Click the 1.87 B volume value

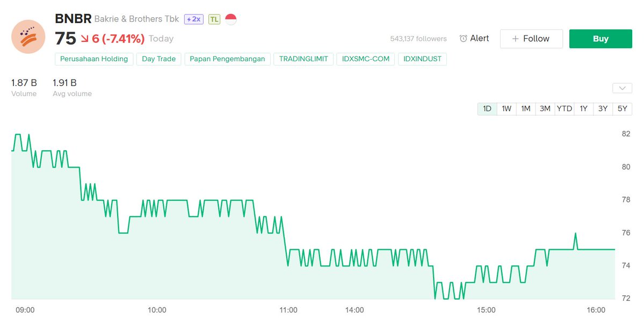[x=24, y=83]
